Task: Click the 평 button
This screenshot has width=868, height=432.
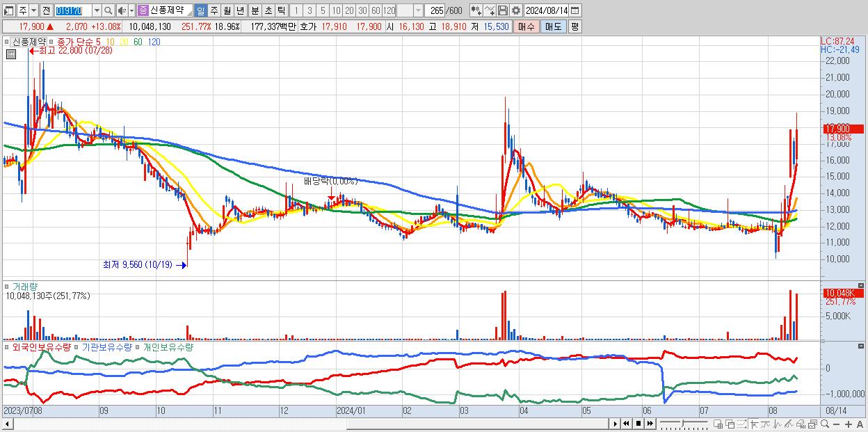Action: pos(574,26)
